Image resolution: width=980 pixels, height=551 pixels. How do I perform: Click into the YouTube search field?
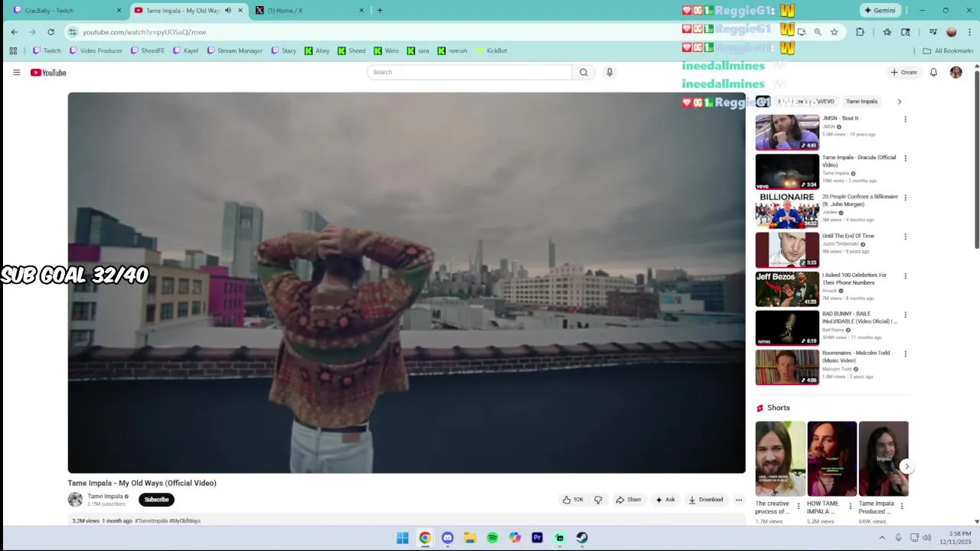[469, 72]
